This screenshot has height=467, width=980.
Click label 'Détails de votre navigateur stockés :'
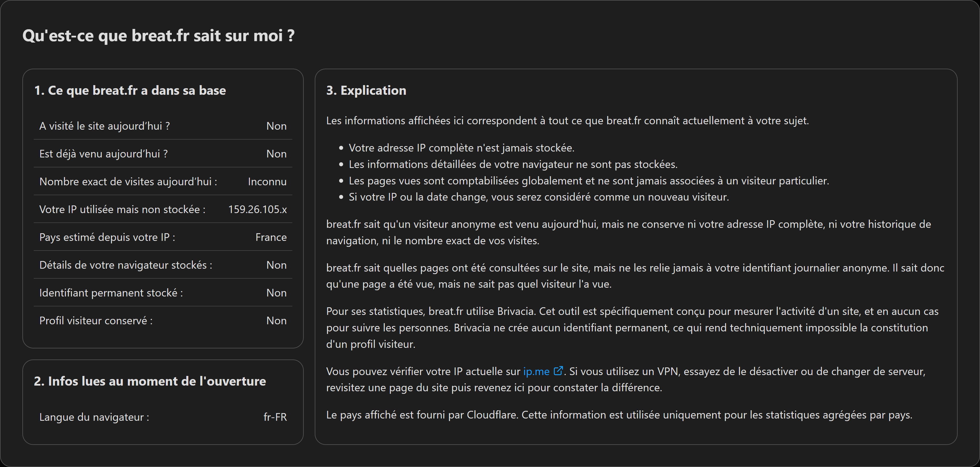point(126,265)
